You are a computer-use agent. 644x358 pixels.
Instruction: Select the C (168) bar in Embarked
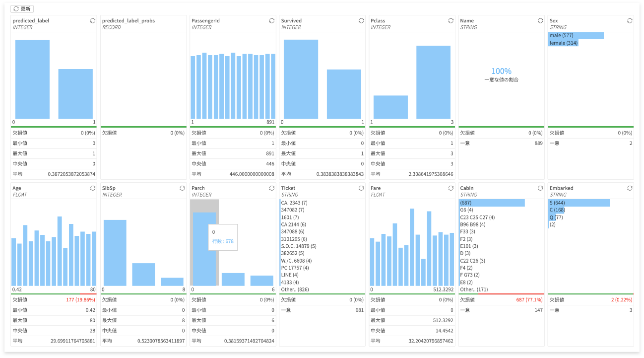point(556,210)
